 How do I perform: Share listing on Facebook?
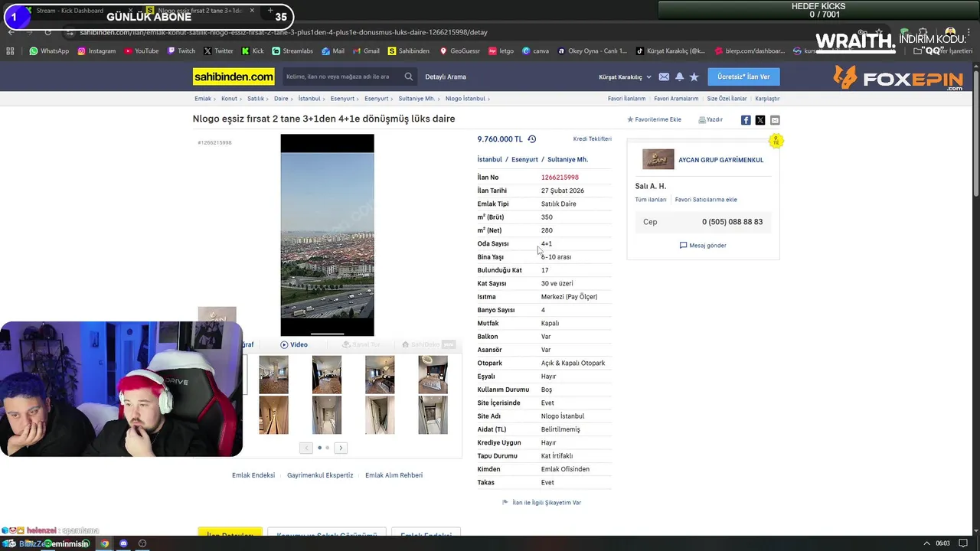coord(746,120)
